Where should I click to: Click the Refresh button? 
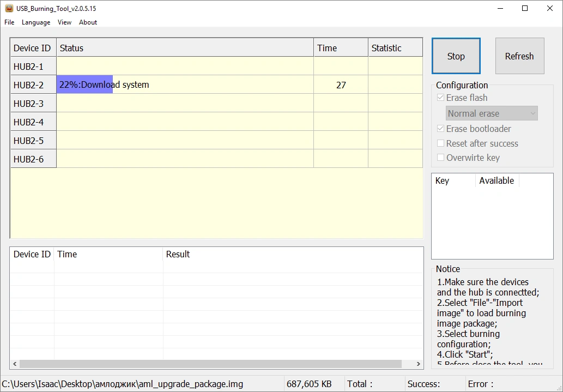(x=519, y=56)
